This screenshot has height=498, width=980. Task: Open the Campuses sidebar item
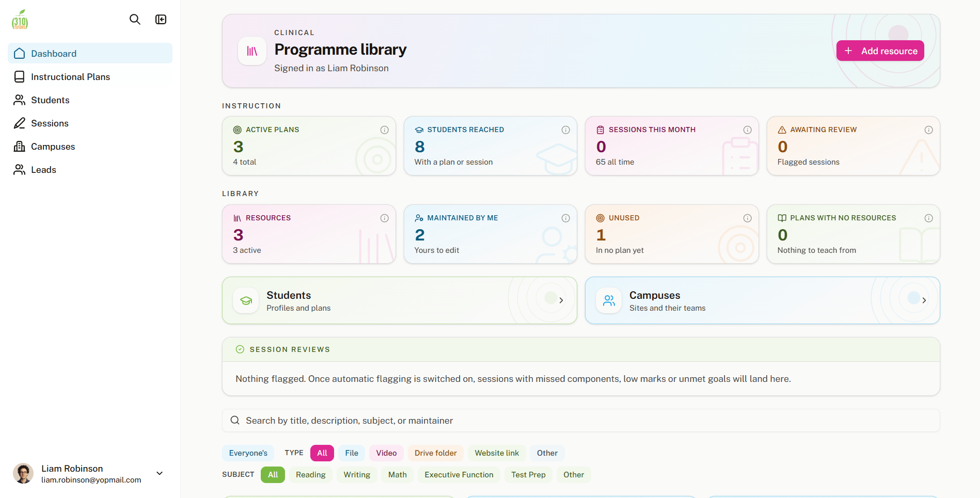coord(90,147)
